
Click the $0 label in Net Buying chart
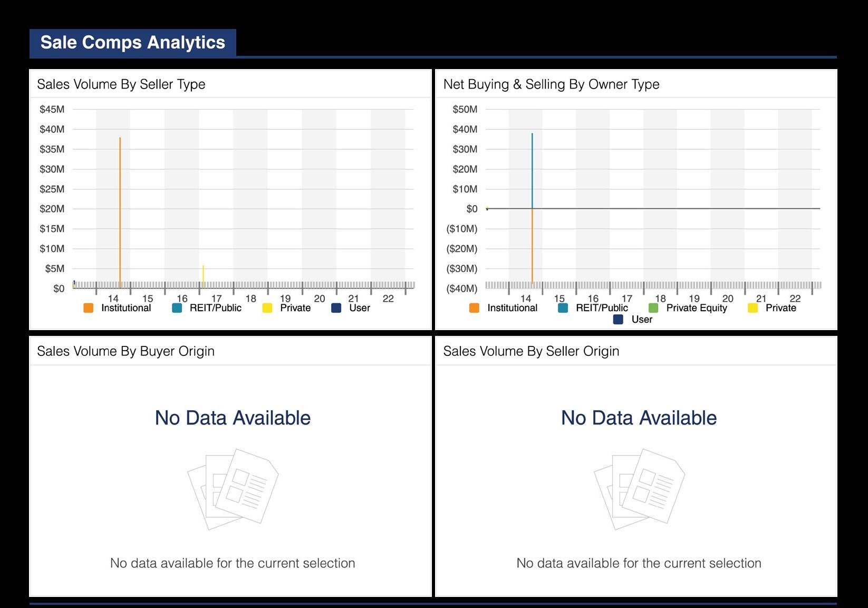click(x=472, y=209)
